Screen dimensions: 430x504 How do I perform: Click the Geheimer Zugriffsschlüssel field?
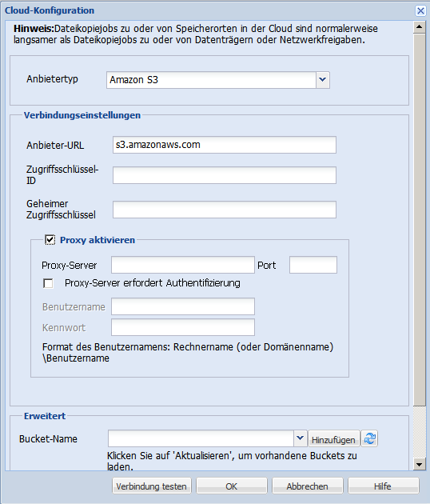(225, 210)
